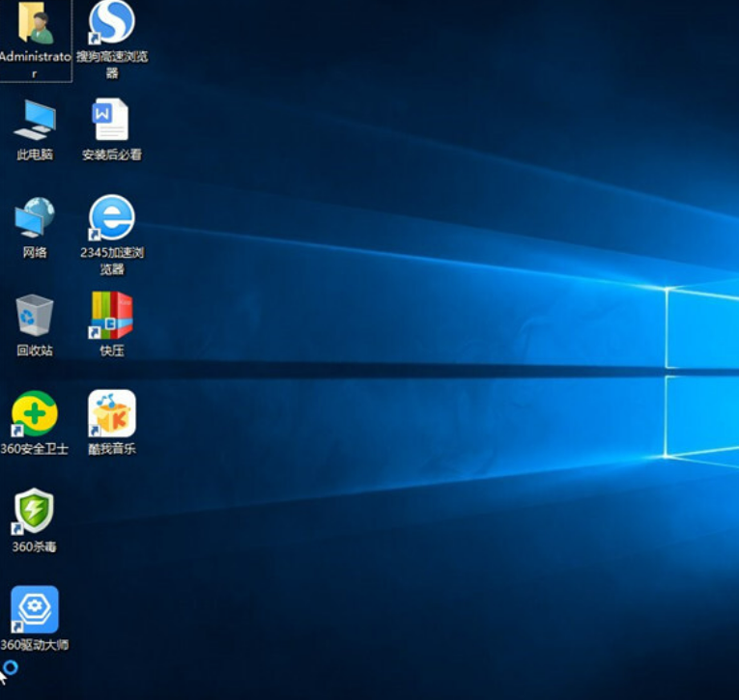Click the 回收站 text label
This screenshot has height=700, width=739.
pyautogui.click(x=35, y=350)
